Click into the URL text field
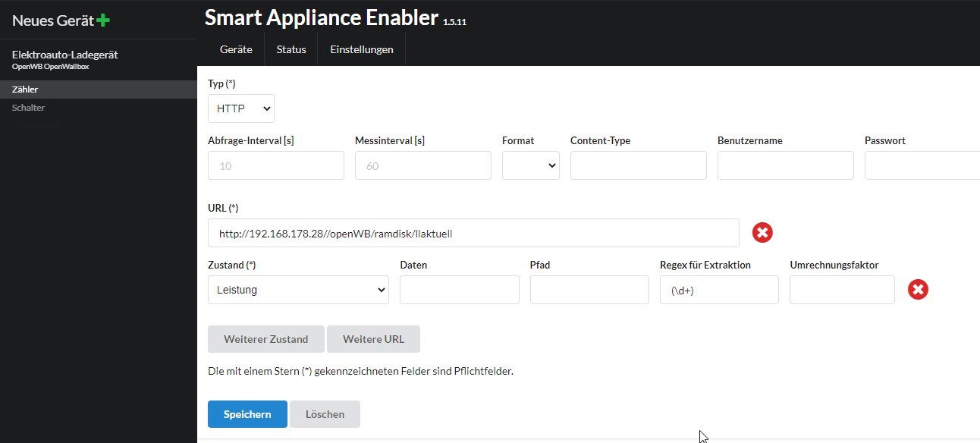Image resolution: width=980 pixels, height=443 pixels. point(473,234)
